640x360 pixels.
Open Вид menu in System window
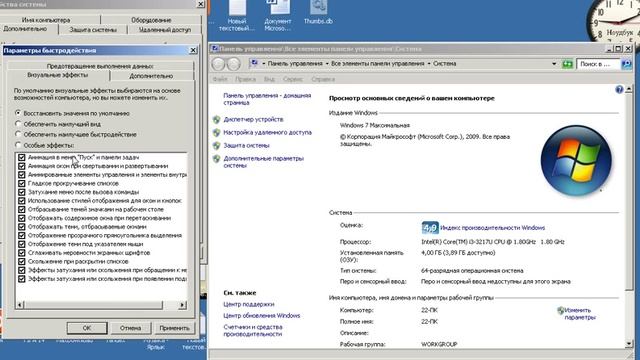coord(269,79)
